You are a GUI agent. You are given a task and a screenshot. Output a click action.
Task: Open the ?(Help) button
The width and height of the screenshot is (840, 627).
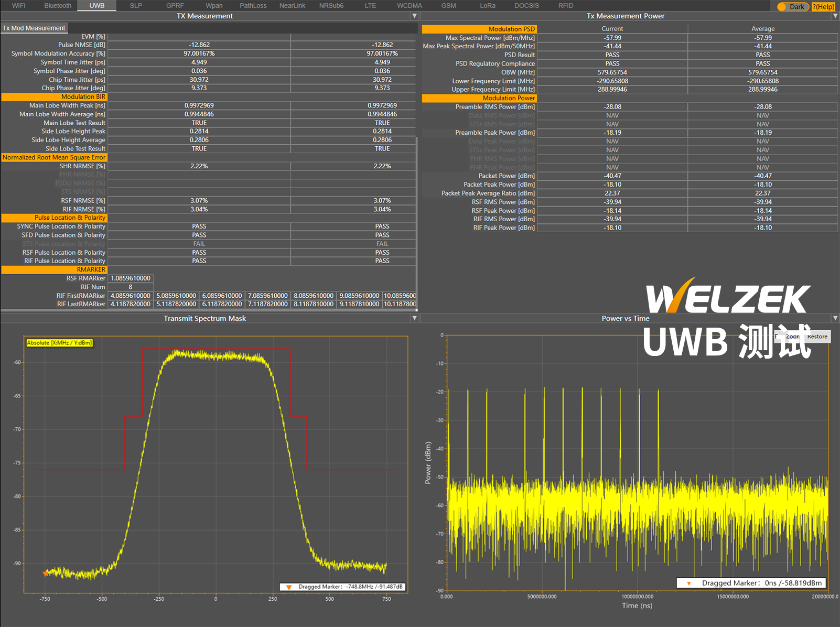[x=823, y=7]
